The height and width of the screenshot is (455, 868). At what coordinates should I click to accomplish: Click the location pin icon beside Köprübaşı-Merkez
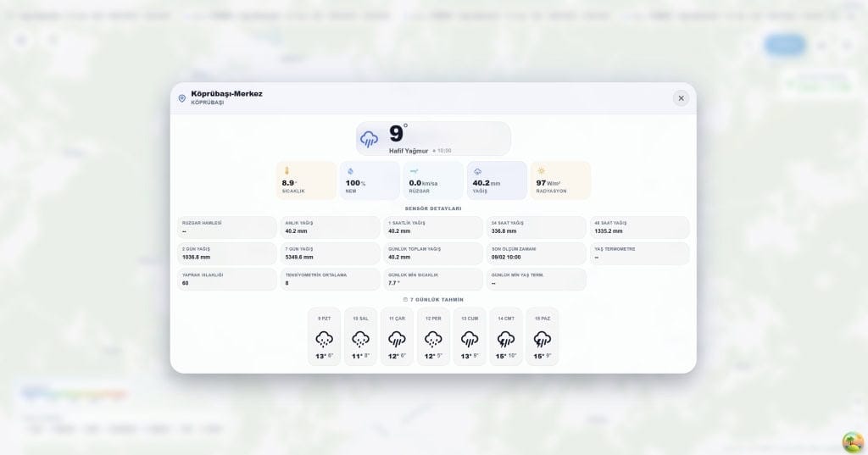pyautogui.click(x=181, y=98)
